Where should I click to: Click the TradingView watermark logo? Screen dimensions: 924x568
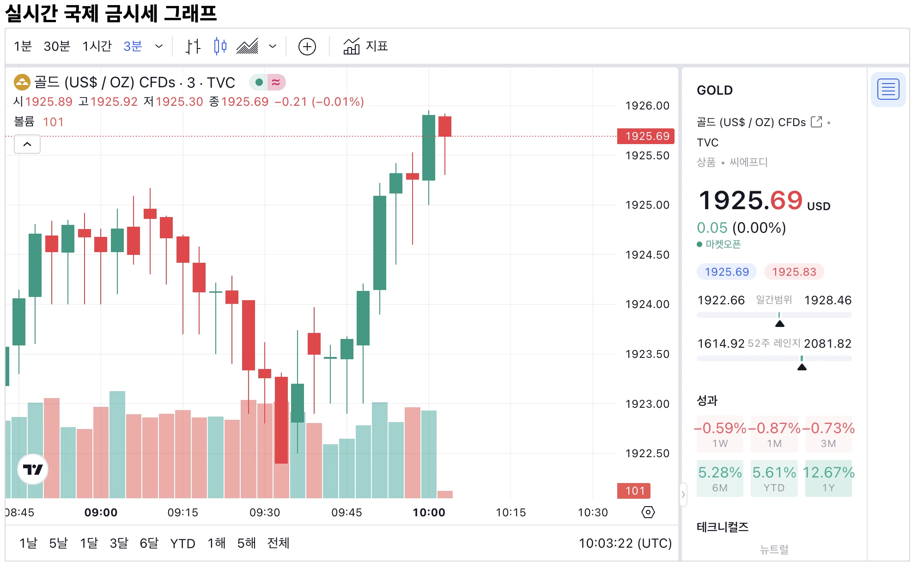(31, 469)
